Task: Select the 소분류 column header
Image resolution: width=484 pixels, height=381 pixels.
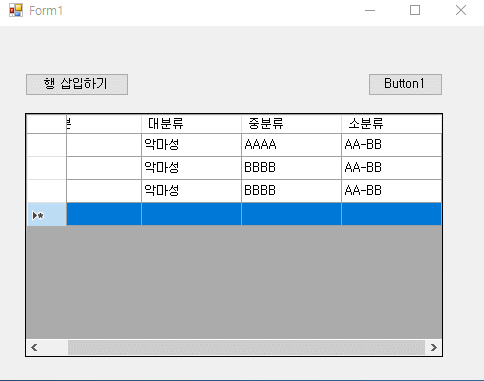Action: coord(391,124)
